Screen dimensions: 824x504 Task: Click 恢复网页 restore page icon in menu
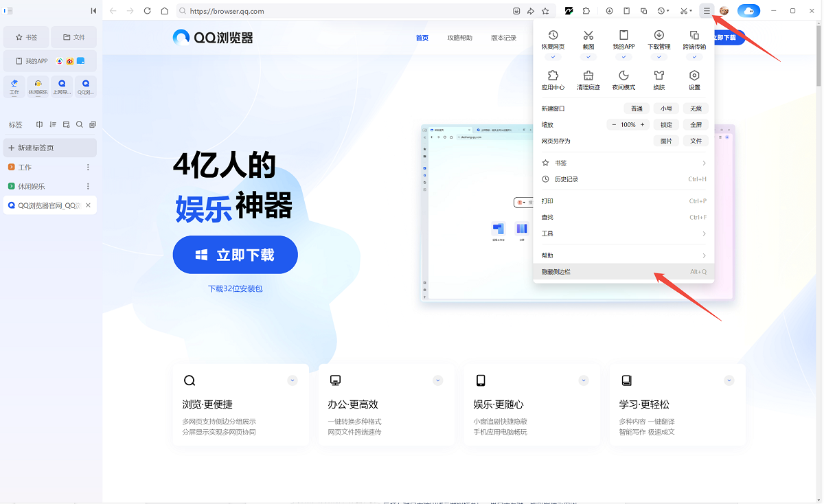pyautogui.click(x=553, y=40)
